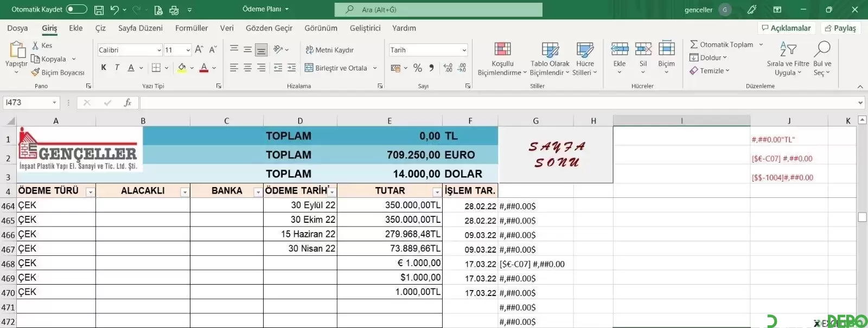Open the search box Ara
The image size is (868, 328).
[x=438, y=10]
